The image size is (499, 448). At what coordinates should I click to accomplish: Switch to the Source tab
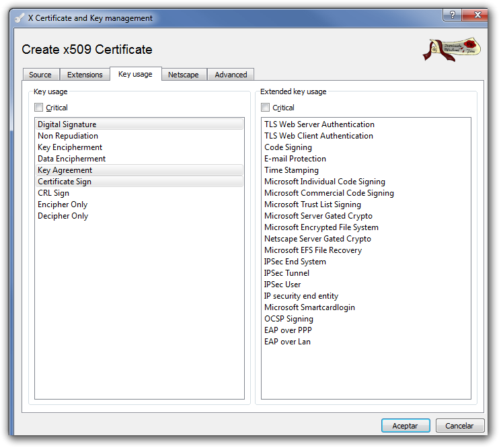click(40, 75)
